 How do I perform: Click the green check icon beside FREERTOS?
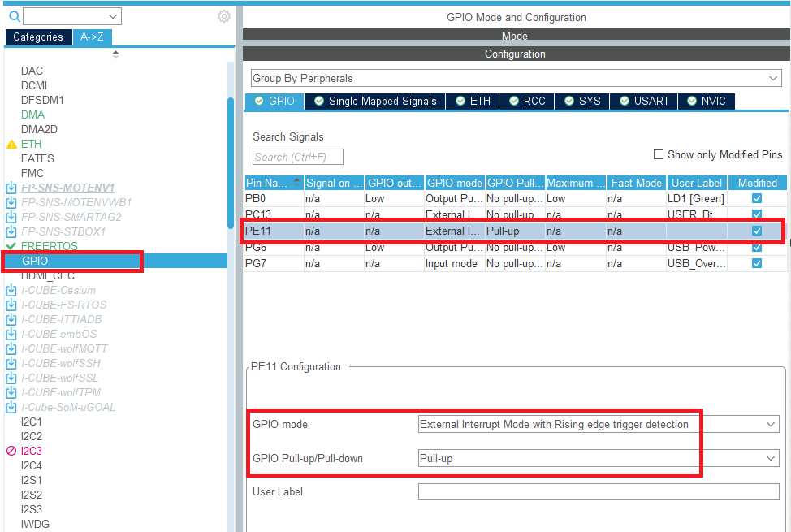tap(10, 246)
